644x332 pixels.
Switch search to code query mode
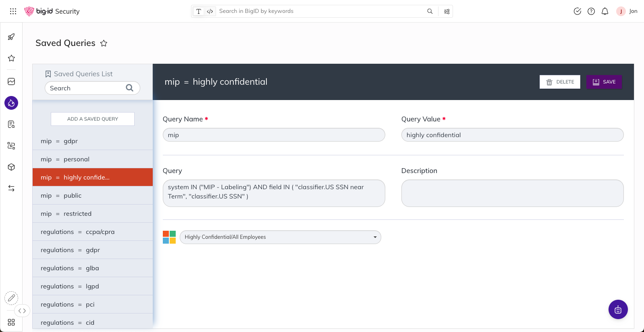coord(210,11)
